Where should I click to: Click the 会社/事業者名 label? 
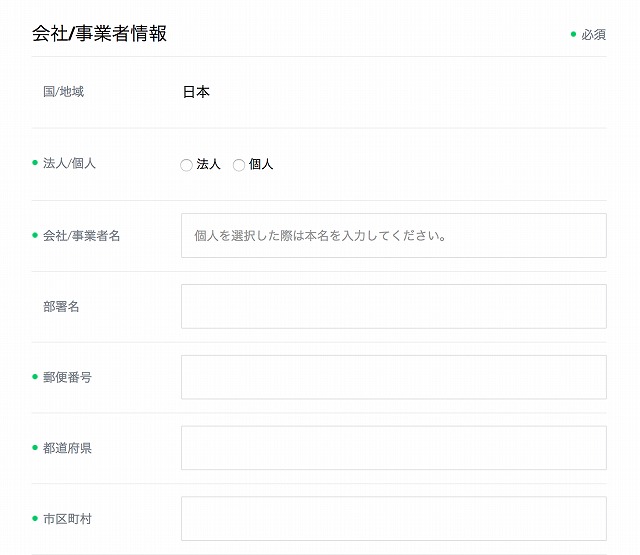82,235
